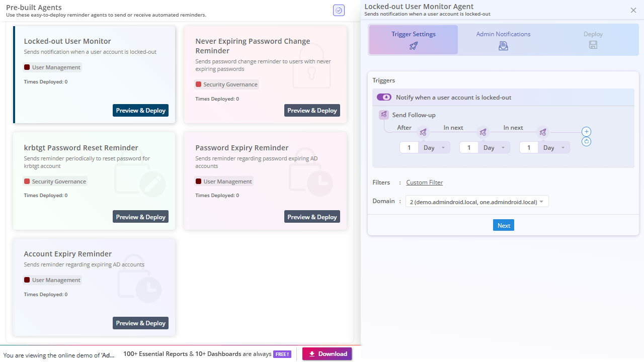644x362 pixels.
Task: Preview & Deploy the Account Expiry Reminder
Action: (141, 323)
